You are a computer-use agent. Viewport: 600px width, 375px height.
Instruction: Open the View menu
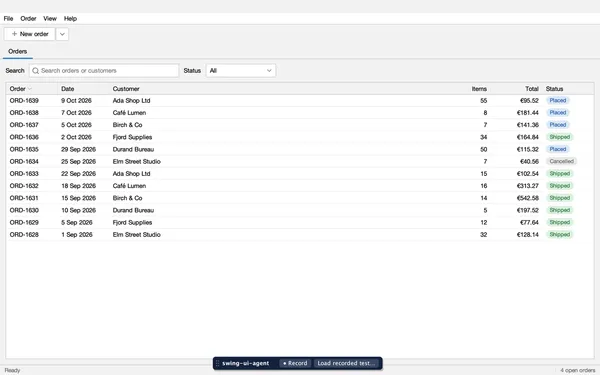click(50, 18)
